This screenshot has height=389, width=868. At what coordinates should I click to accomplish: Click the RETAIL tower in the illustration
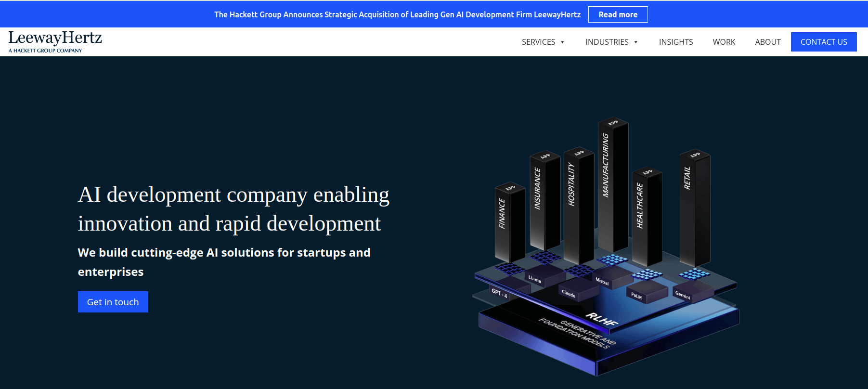point(694,208)
